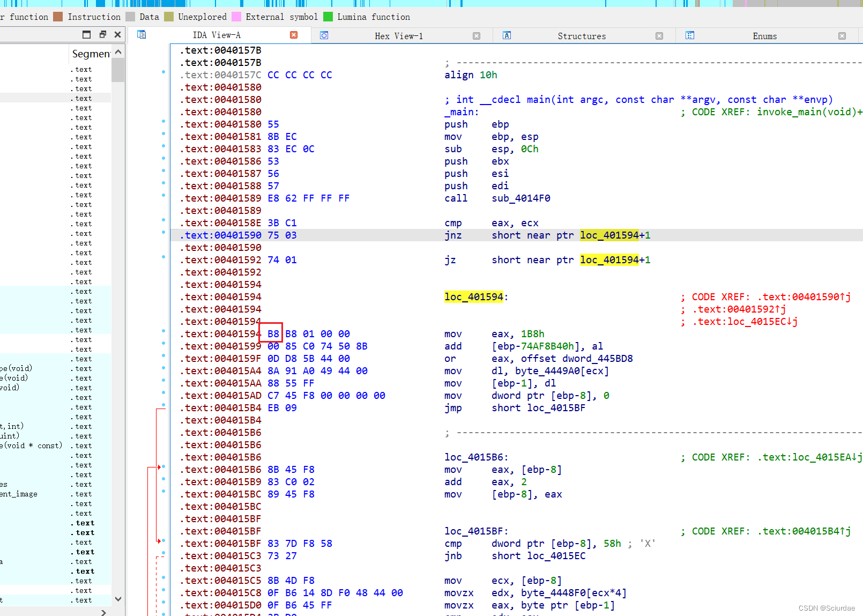863x616 pixels.
Task: Click the Enums tab icon
Action: click(x=690, y=35)
